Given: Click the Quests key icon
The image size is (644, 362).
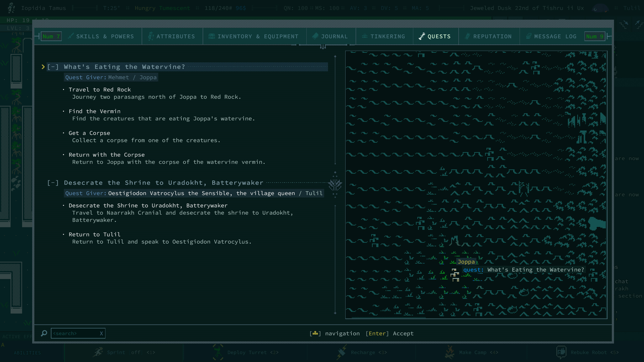Looking at the screenshot, I should [422, 36].
